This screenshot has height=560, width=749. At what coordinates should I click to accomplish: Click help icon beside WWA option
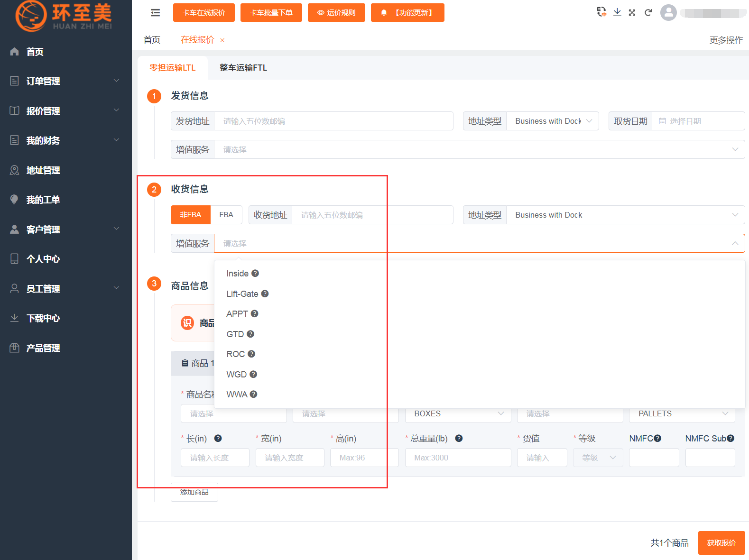pos(254,394)
